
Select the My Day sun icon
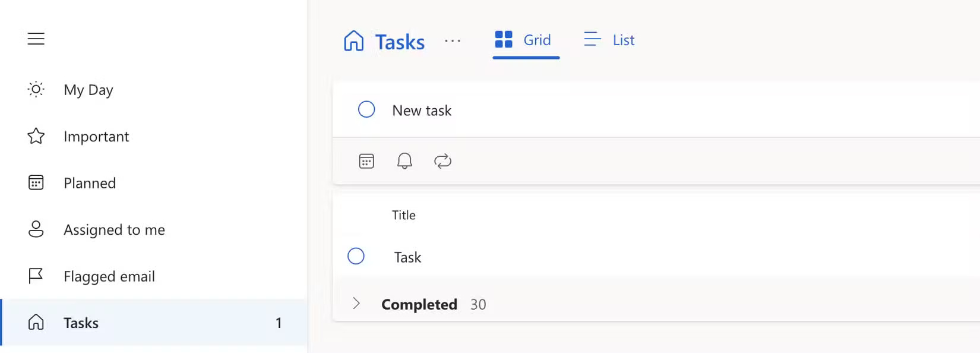click(x=36, y=89)
